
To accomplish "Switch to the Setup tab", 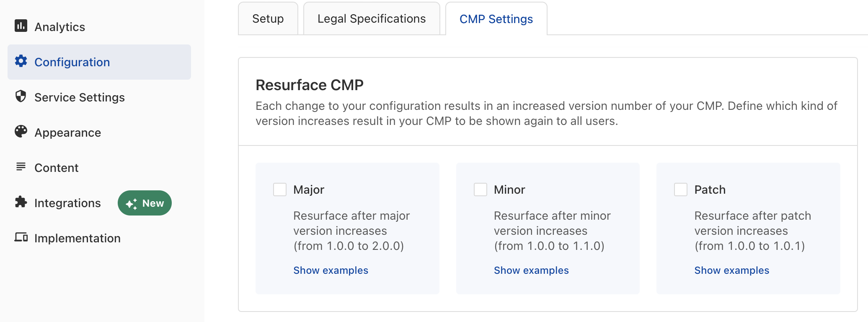I will [267, 18].
